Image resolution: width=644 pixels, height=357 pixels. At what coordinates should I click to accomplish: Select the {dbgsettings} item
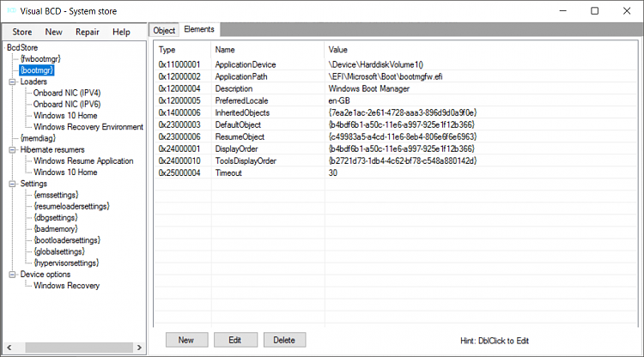click(x=56, y=218)
